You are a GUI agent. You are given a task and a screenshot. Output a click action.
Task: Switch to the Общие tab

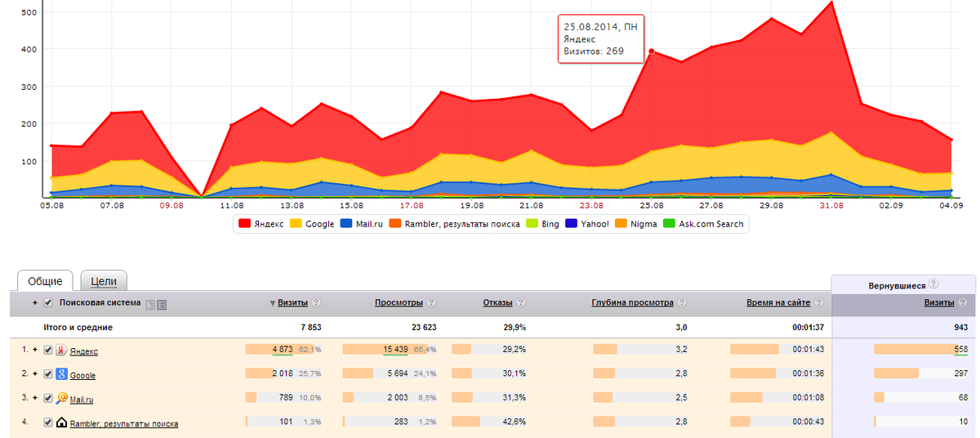(46, 281)
